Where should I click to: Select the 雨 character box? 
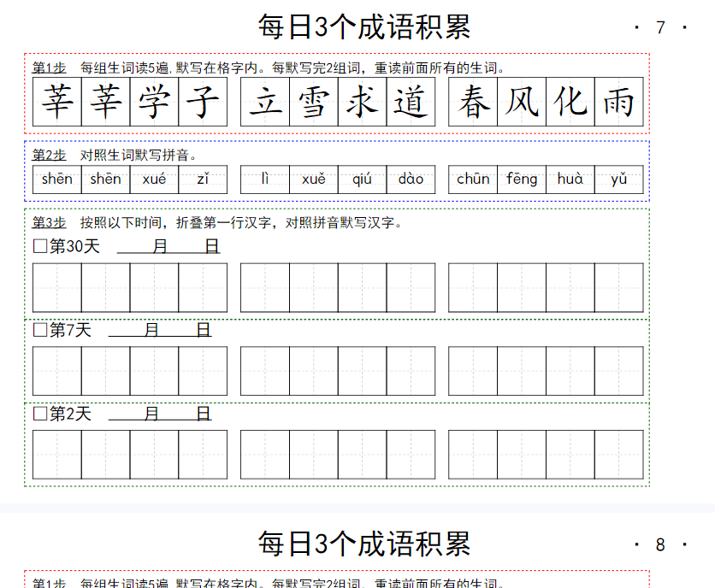tap(618, 103)
